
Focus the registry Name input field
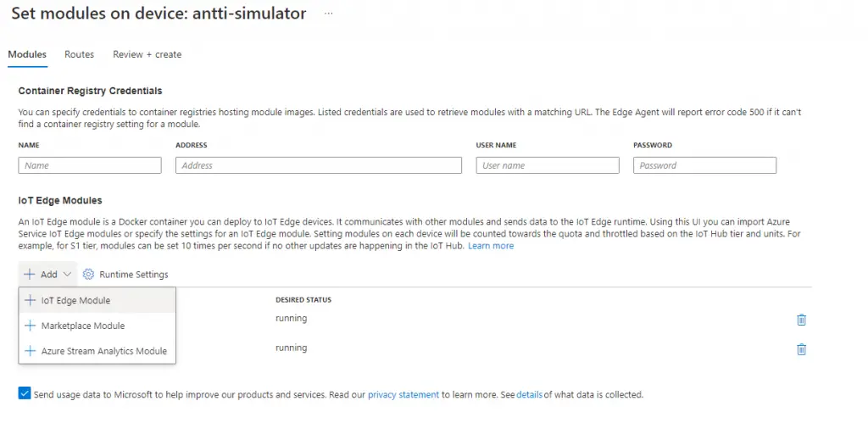(x=90, y=165)
